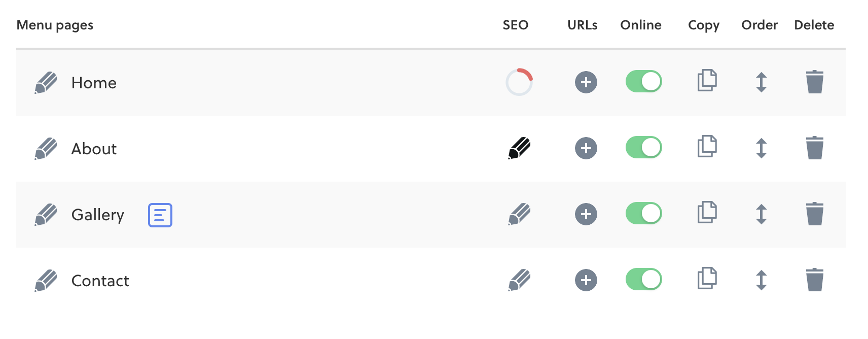Viewport: 868px width, 339px height.
Task: Toggle the Gallery page online switch
Action: tap(644, 213)
